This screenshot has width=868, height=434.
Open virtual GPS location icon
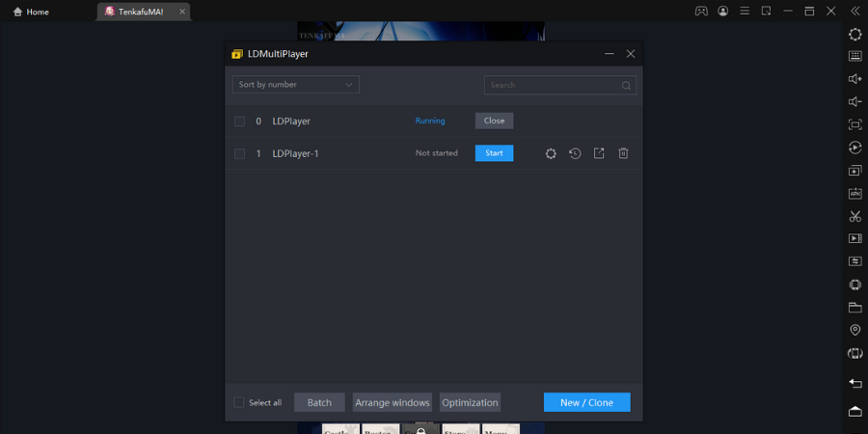tap(854, 330)
